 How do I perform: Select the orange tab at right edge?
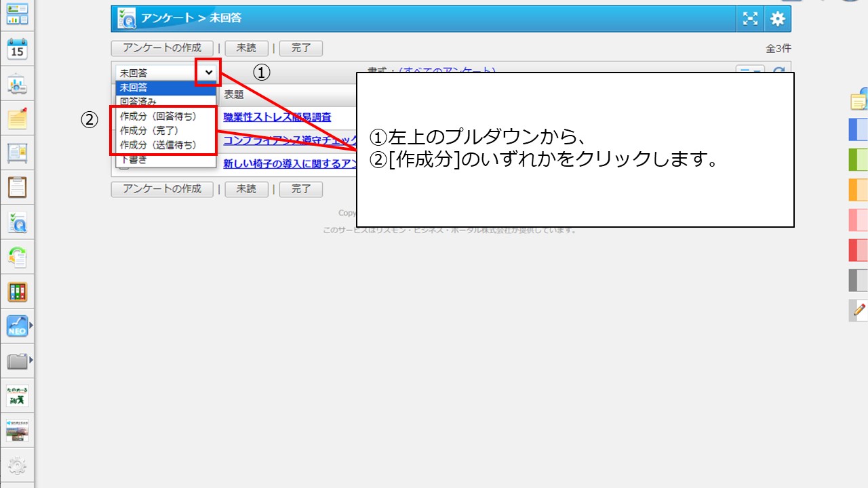click(x=859, y=190)
